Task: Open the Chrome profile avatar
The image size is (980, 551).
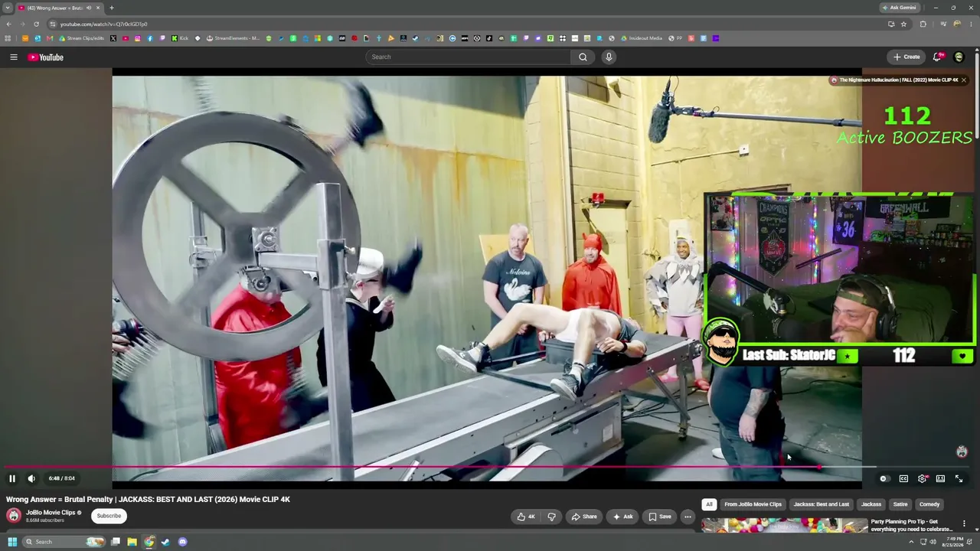Action: click(957, 24)
